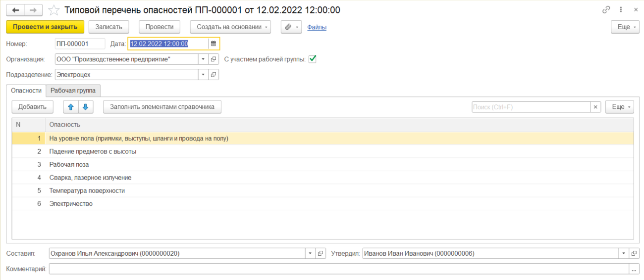Select the 'Электричество' row in the table
Screen dimensions: 644x280
(x=323, y=203)
